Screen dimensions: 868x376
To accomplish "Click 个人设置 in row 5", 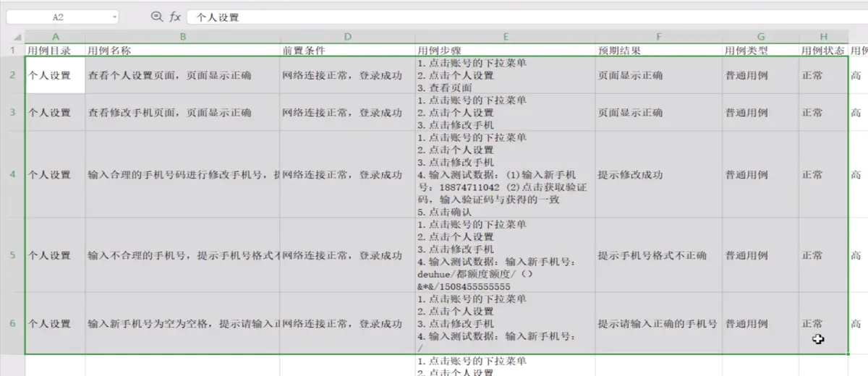I will point(56,255).
